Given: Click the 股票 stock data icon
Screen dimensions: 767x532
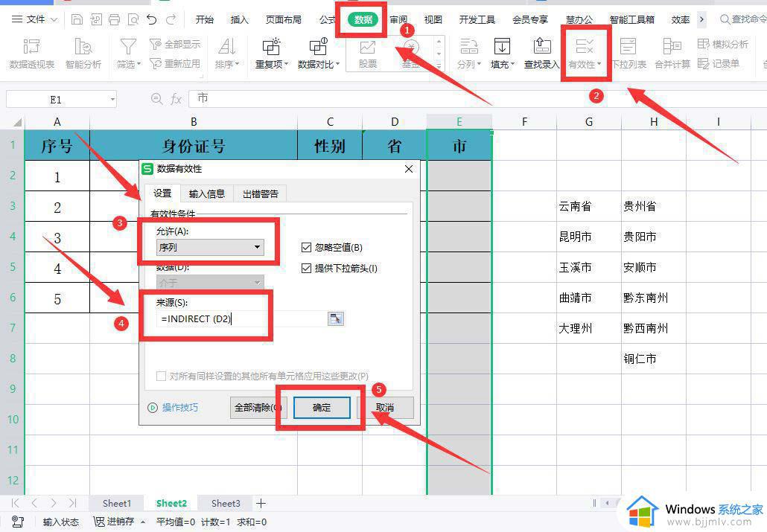Looking at the screenshot, I should tap(367, 48).
